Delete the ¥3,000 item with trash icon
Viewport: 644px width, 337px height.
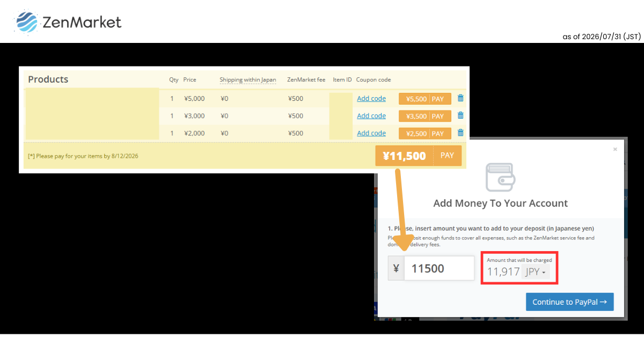(x=460, y=115)
